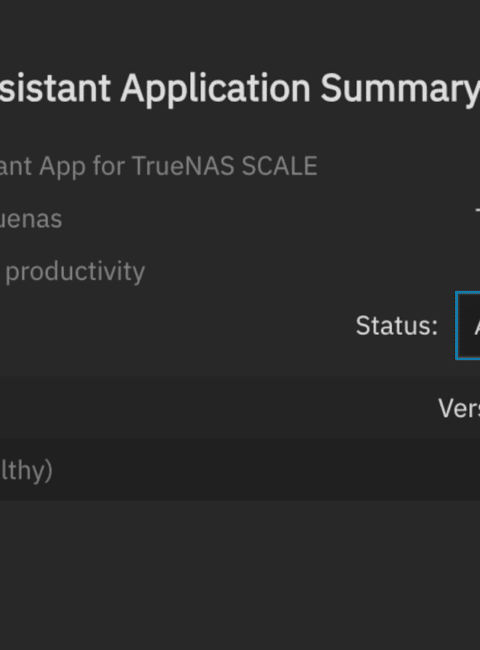Click the cut-off letter at right of "uenas" line
480x650 pixels.
click(478, 215)
